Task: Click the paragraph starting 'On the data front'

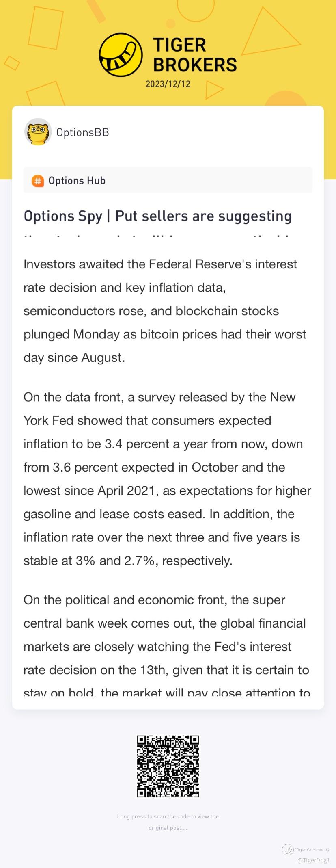Action: coord(167,479)
